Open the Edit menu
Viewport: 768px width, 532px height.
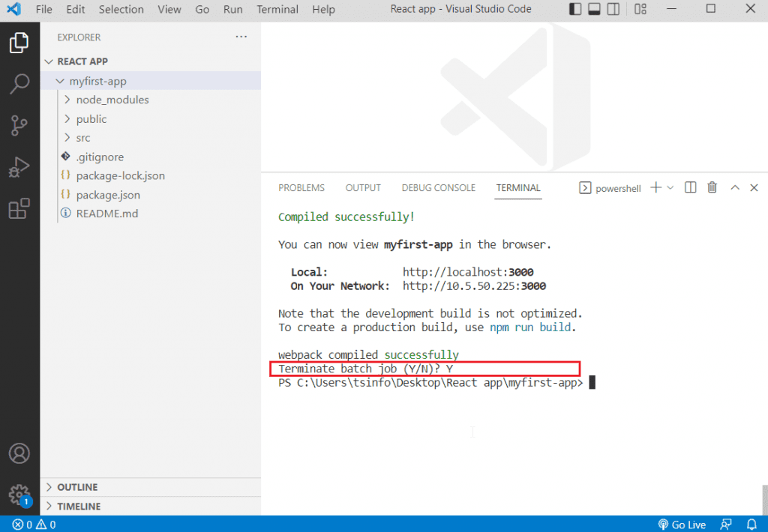76,9
